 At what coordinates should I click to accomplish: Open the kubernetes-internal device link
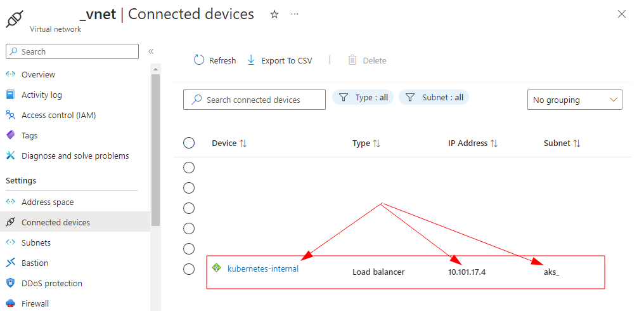pyautogui.click(x=263, y=268)
